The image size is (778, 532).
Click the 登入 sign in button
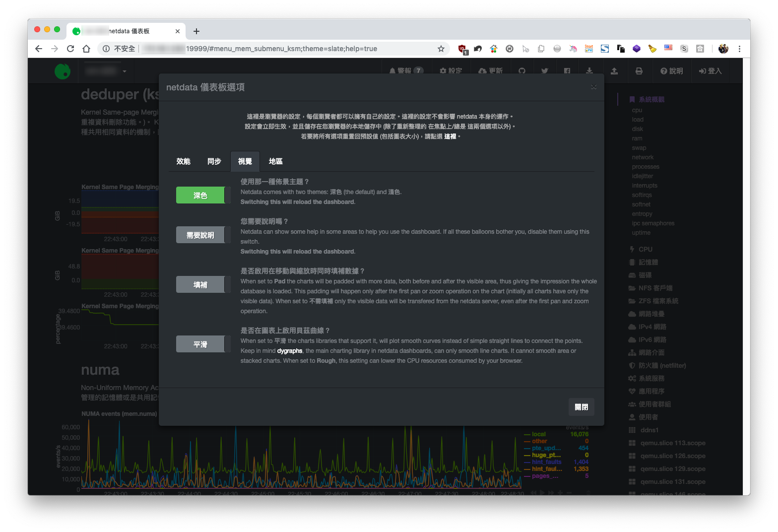point(711,71)
